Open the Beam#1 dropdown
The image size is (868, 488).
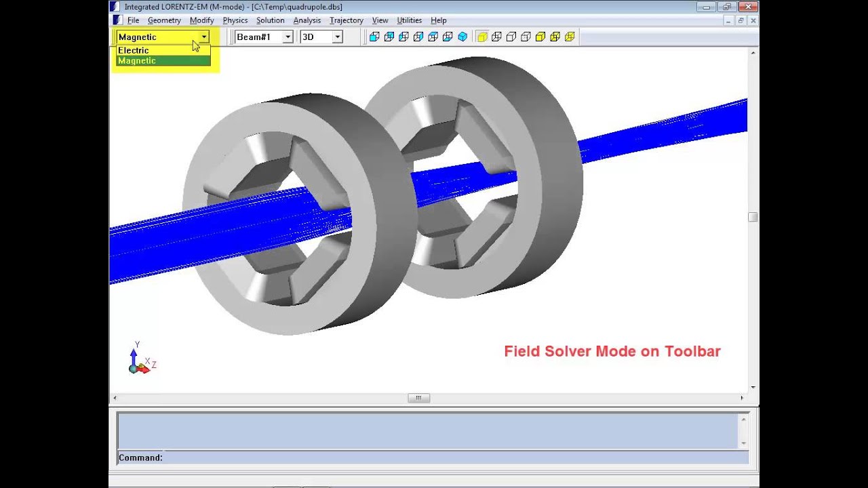(288, 37)
